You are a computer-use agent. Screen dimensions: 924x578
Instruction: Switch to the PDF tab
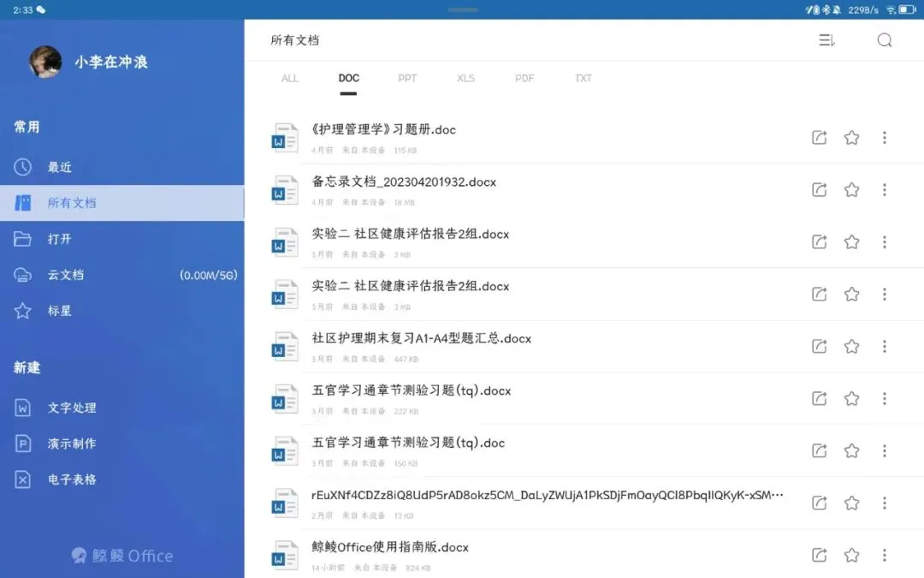coord(524,79)
